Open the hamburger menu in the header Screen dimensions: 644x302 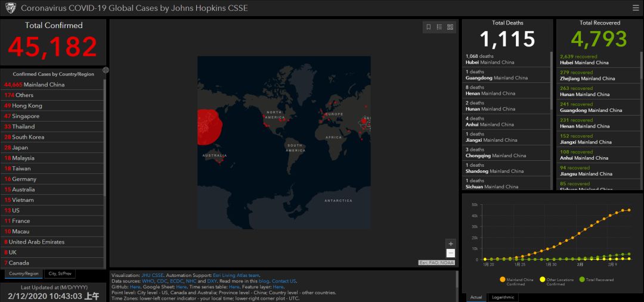(636, 8)
